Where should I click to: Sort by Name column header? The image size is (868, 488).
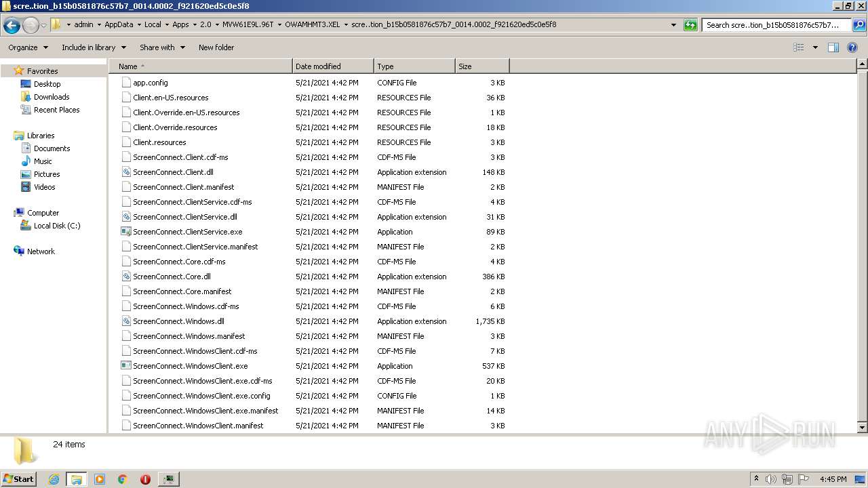coord(200,66)
